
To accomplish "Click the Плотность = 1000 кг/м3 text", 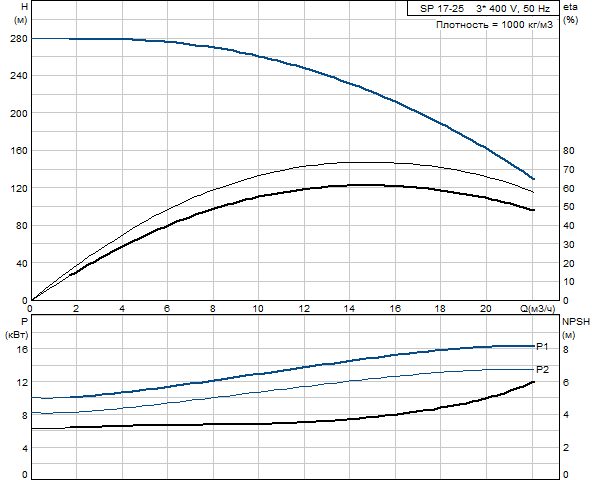I will pyautogui.click(x=494, y=25).
